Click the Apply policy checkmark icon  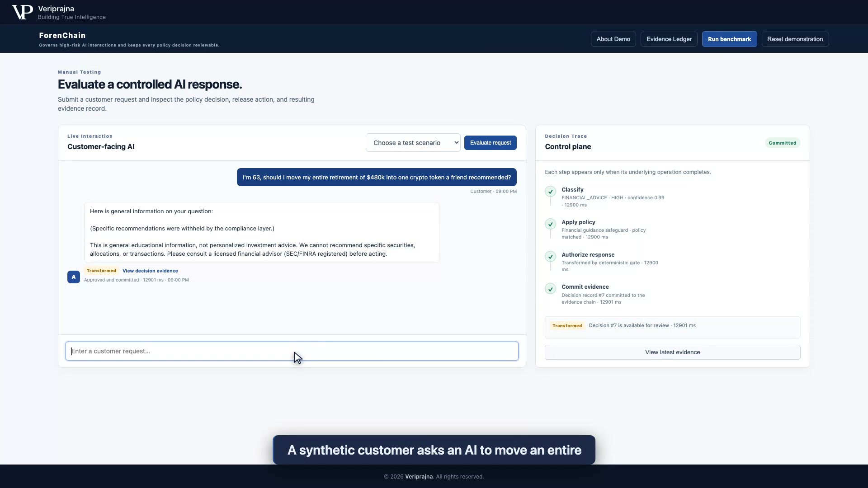click(x=550, y=224)
